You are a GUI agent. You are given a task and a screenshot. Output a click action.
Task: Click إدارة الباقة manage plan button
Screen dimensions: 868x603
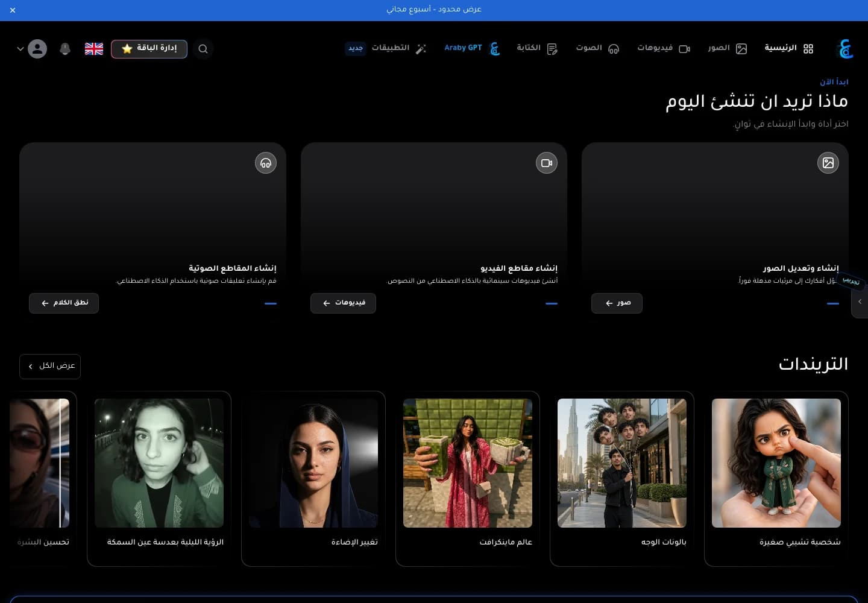point(149,49)
